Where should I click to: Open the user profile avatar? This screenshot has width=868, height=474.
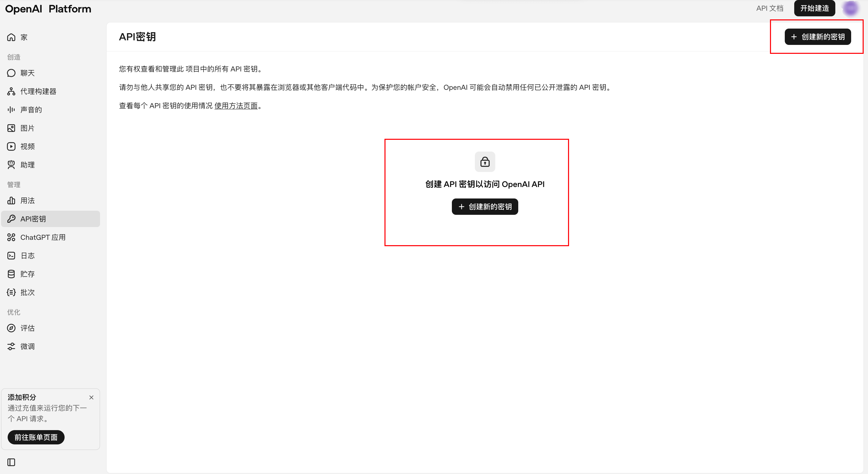(850, 8)
